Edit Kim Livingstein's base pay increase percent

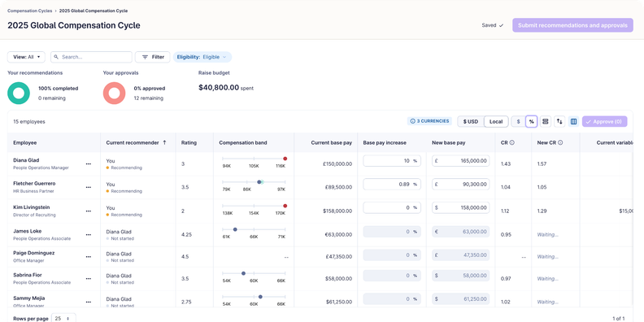(392, 208)
